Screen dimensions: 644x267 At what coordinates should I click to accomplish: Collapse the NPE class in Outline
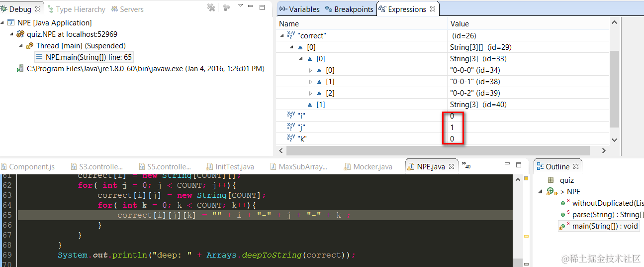541,192
